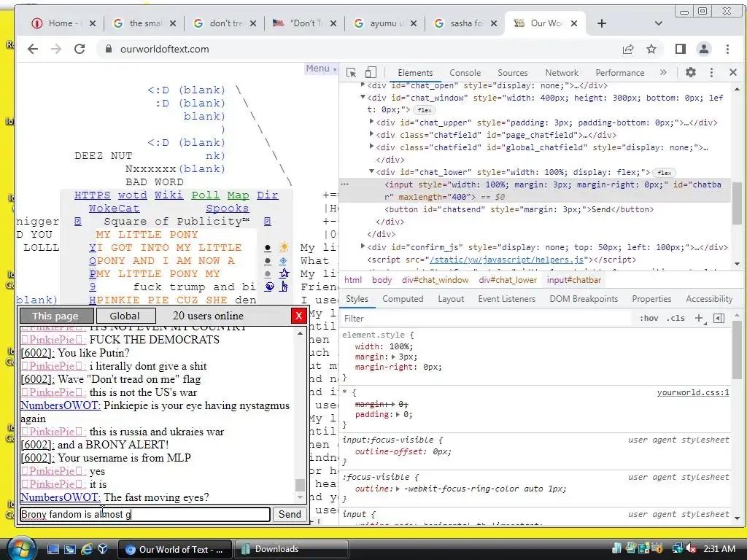The image size is (747, 560).
Task: Open the WokeCat link
Action: coord(114,209)
